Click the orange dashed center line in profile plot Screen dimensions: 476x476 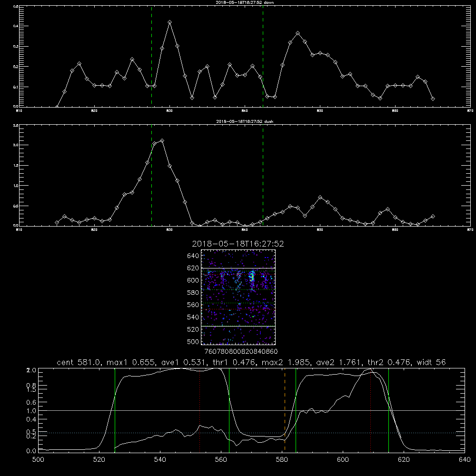pyautogui.click(x=285, y=410)
